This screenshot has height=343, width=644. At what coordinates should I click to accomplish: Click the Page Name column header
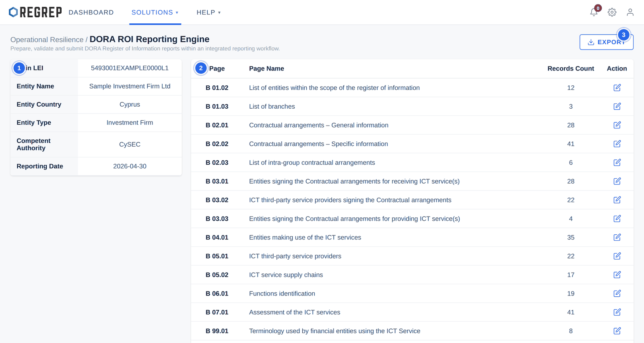pos(266,68)
